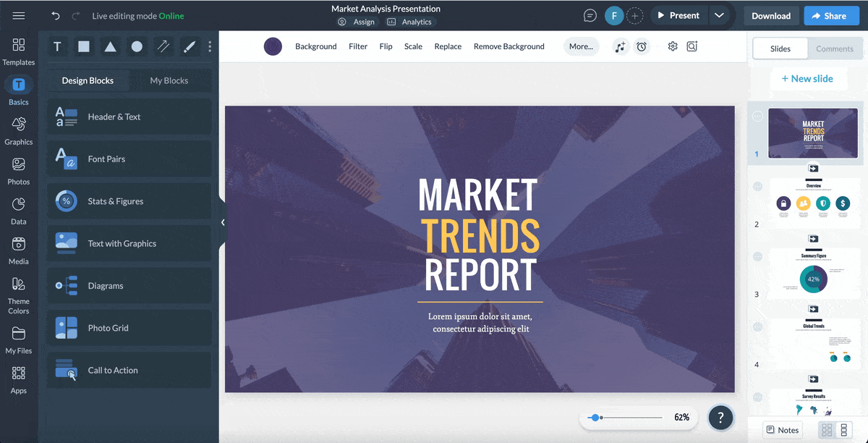Open the Present button dropdown arrow
Screen dimensions: 868x443
point(720,14)
